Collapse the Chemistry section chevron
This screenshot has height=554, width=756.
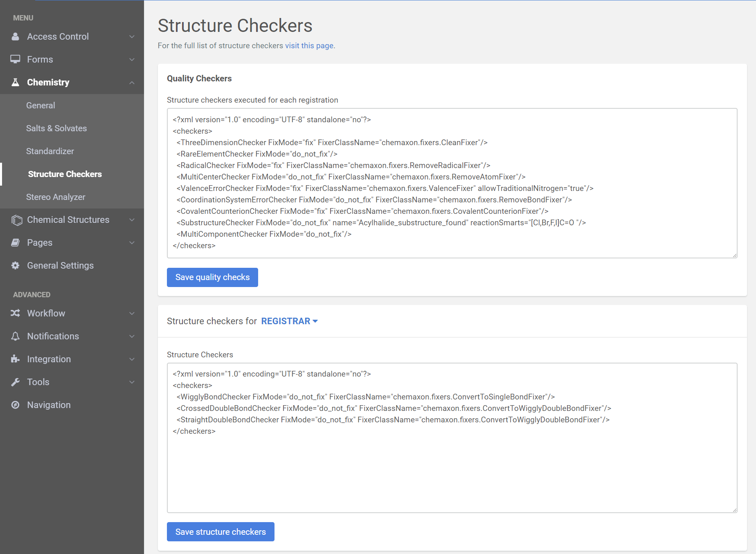point(132,82)
